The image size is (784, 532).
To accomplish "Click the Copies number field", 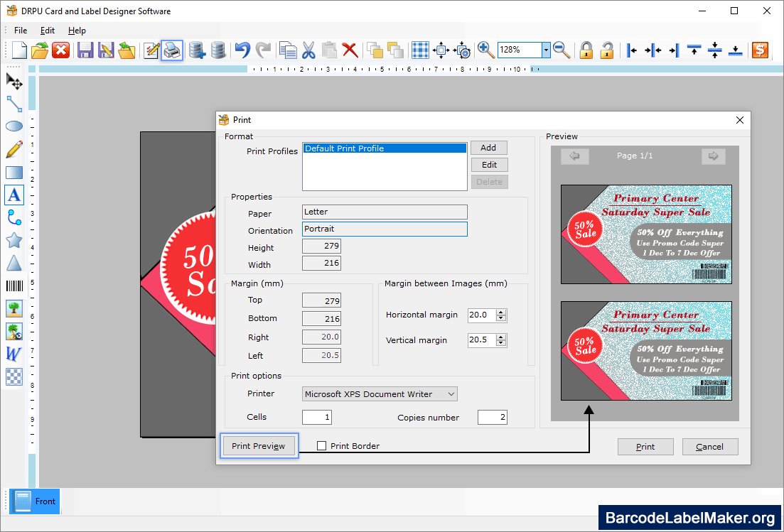I will pos(493,417).
